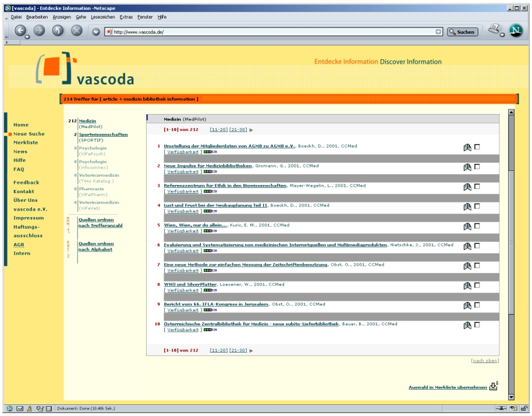This screenshot has width=532, height=416.
Task: Click the scrollbar down arrow
Action: click(x=511, y=397)
